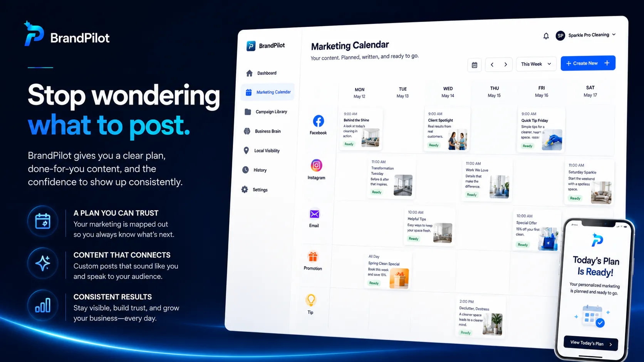Click the Create New button

tap(588, 63)
